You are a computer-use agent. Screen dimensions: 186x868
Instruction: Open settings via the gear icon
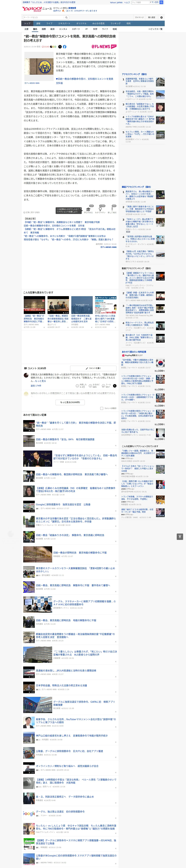coord(161,18)
